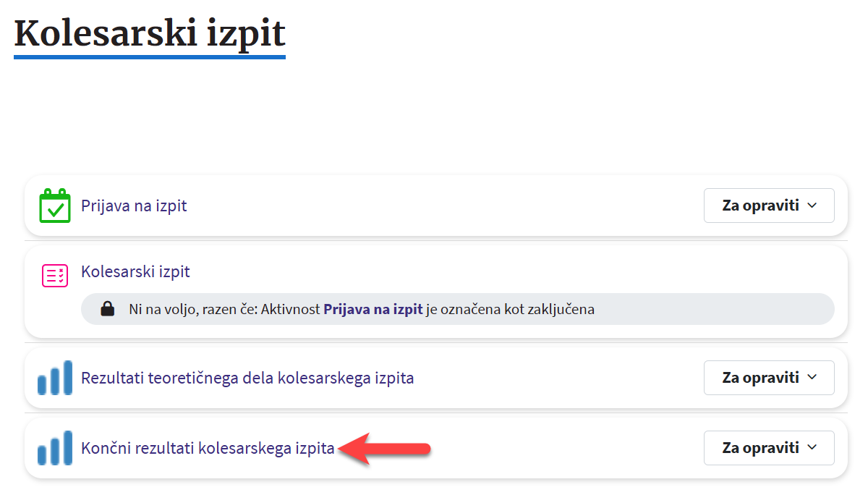Screen dimensions: 868x495
Task: Click the bar chart icon beside Rezultati teoretičnega dela
Action: pyautogui.click(x=54, y=378)
